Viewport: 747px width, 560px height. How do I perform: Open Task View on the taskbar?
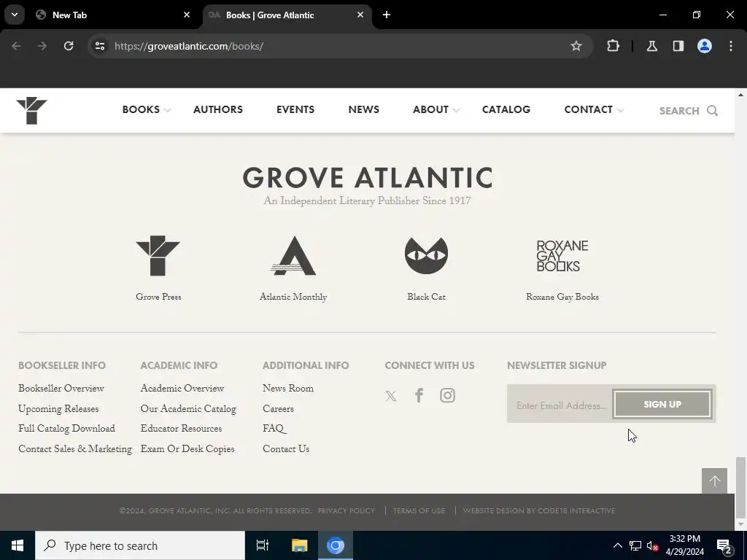[x=263, y=545]
